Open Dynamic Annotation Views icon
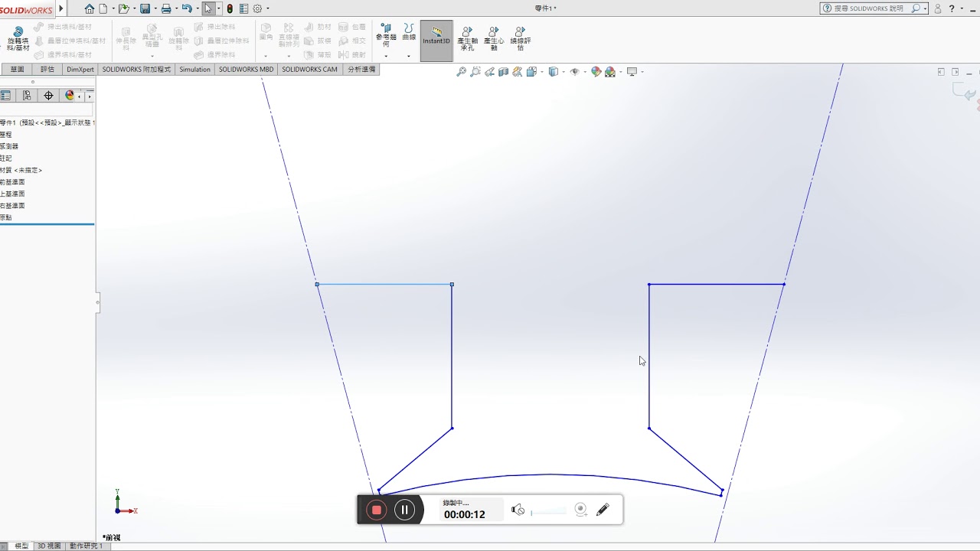Image resolution: width=980 pixels, height=551 pixels. coord(517,72)
